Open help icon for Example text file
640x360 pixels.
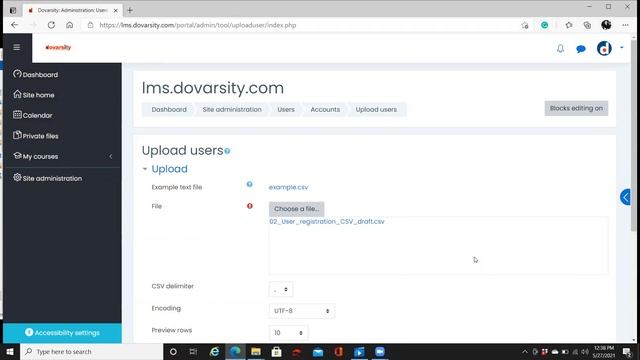(249, 184)
